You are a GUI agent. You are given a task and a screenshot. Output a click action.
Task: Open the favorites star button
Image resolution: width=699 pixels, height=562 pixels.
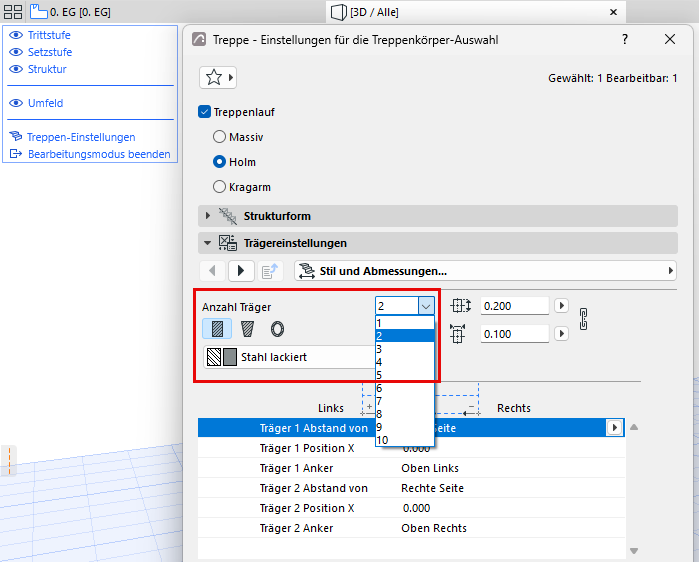tap(218, 78)
